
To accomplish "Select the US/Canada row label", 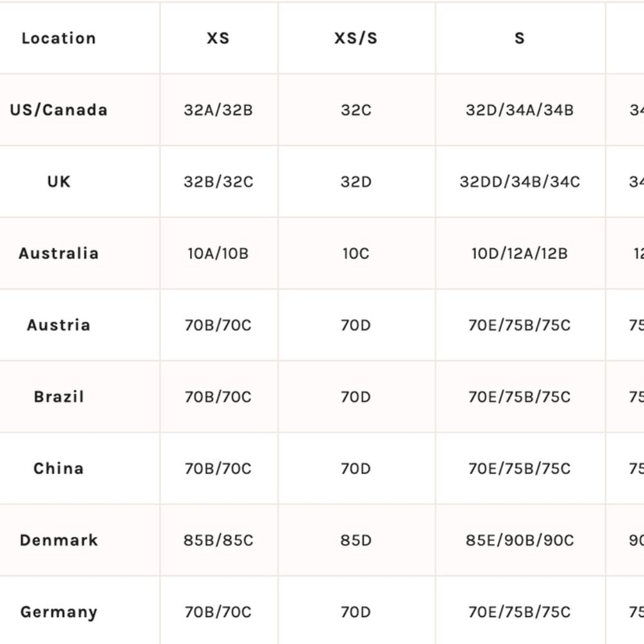I will 59,110.
